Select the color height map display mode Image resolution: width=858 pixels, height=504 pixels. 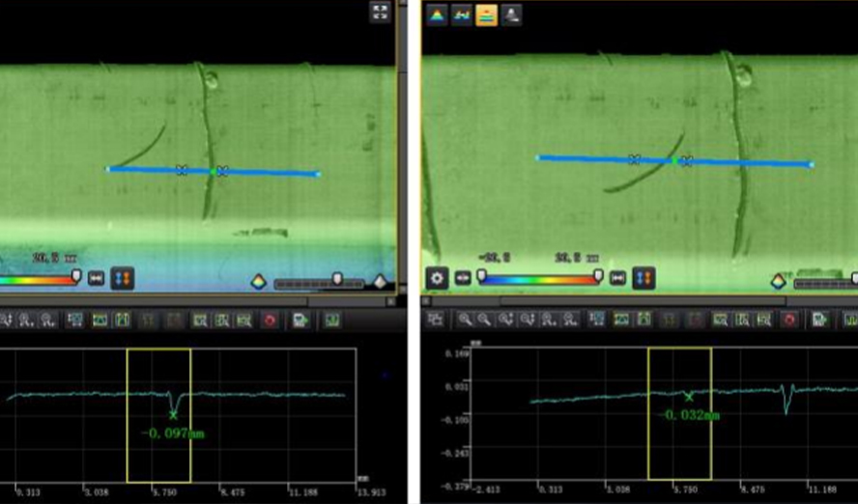point(438,15)
